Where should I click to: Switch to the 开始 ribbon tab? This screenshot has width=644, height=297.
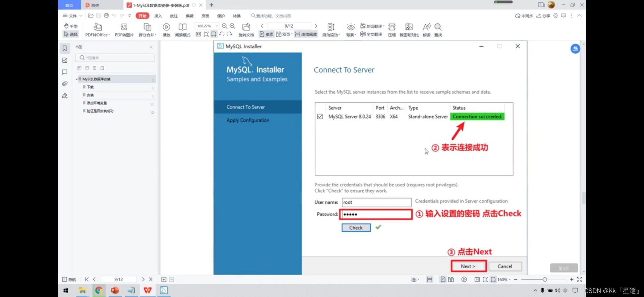click(x=143, y=16)
